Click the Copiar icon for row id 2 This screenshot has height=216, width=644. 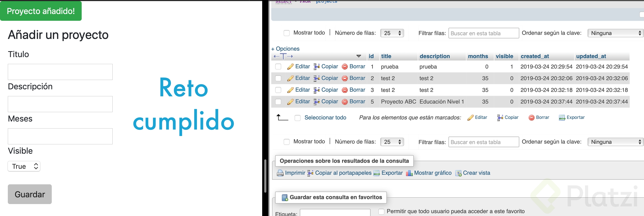pos(317,78)
